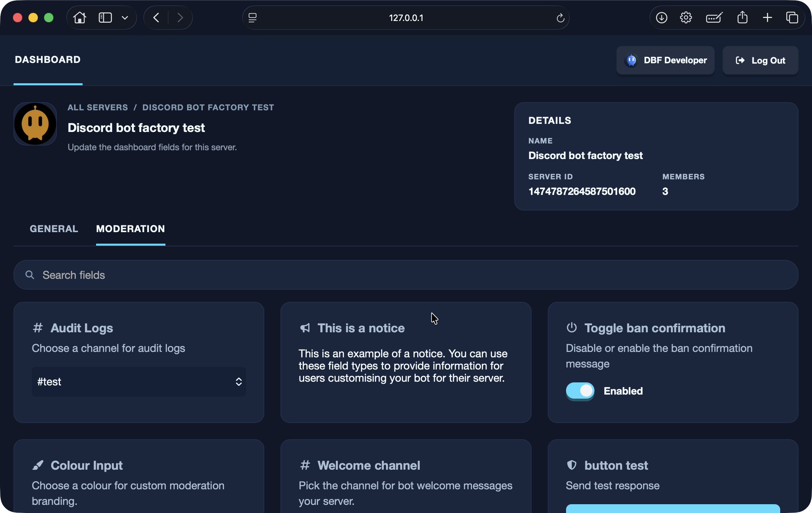Go to the browser home page icon
812x513 pixels.
pyautogui.click(x=80, y=18)
